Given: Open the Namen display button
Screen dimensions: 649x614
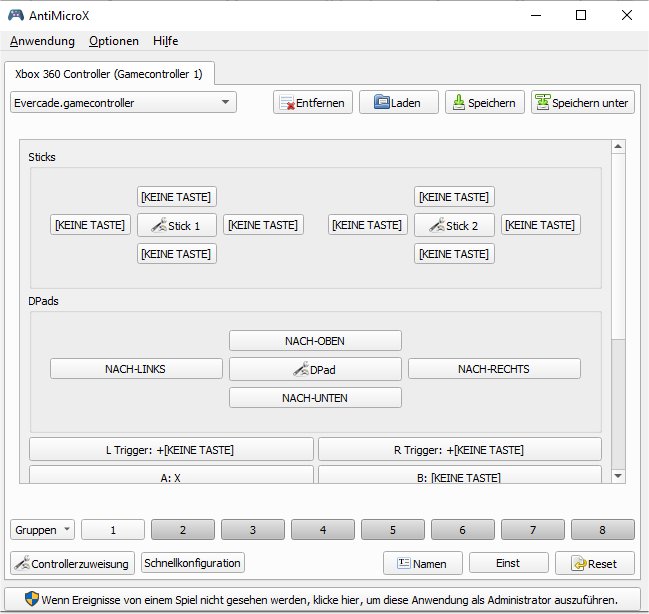Looking at the screenshot, I should (422, 564).
